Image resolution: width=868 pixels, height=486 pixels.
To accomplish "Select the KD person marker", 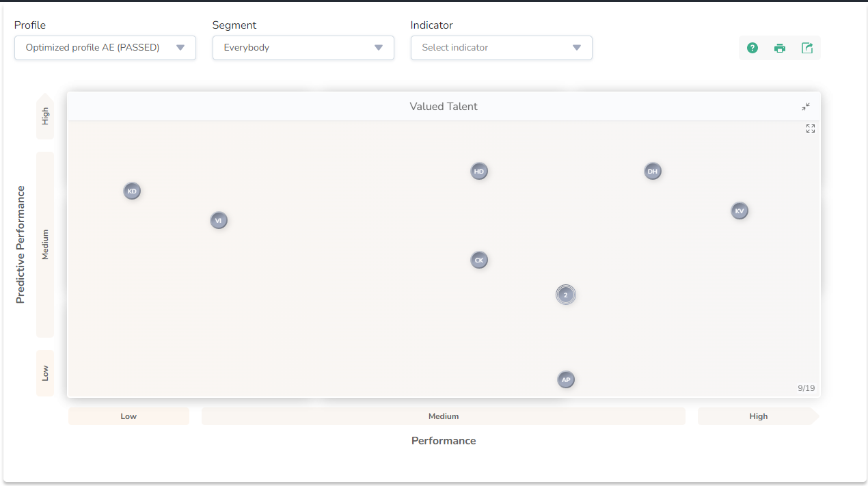I will 132,191.
